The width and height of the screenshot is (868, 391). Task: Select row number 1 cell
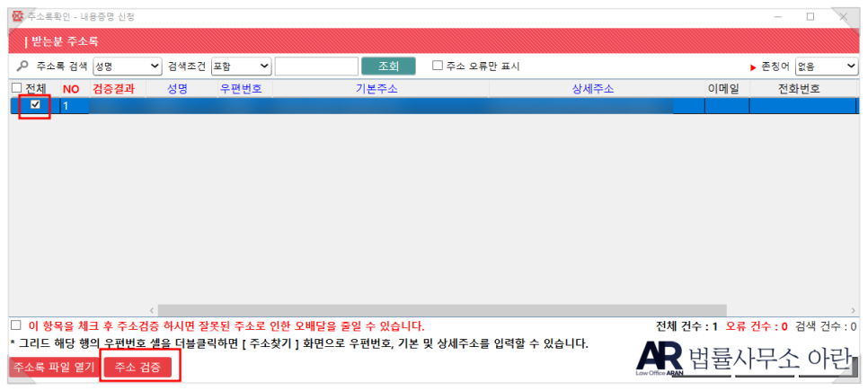[75, 106]
